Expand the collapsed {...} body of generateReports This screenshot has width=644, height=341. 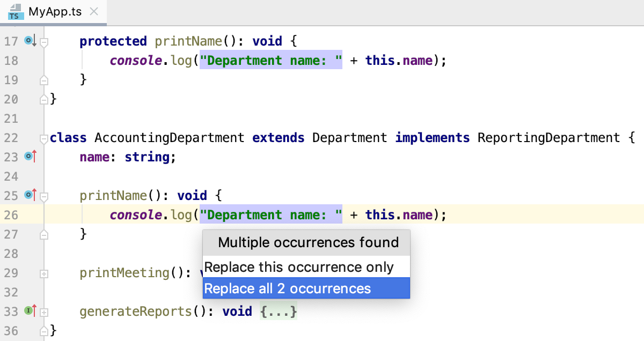click(x=279, y=310)
